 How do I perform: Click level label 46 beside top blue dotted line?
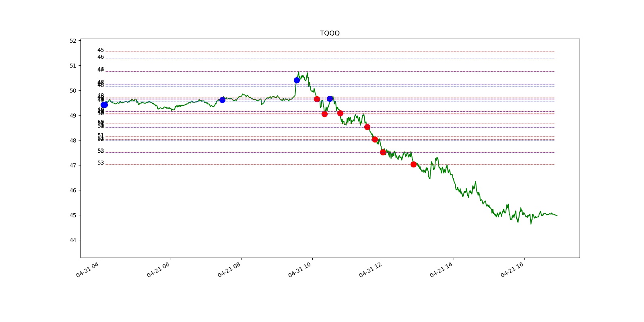[x=101, y=57]
